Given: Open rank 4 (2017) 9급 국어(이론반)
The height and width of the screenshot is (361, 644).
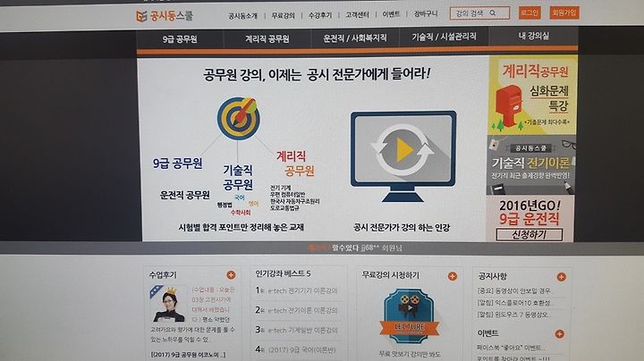Looking at the screenshot, I should pos(296,350).
